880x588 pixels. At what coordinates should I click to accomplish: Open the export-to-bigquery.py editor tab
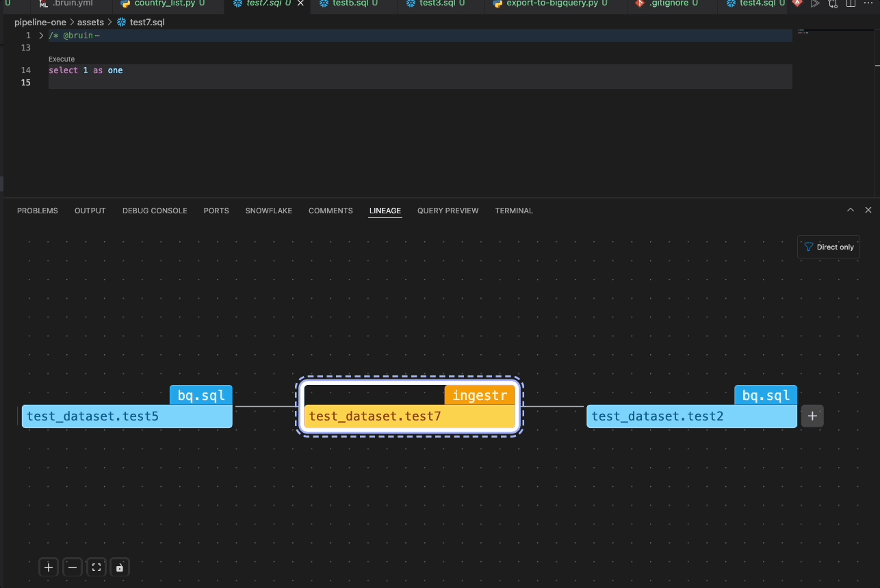tap(556, 4)
